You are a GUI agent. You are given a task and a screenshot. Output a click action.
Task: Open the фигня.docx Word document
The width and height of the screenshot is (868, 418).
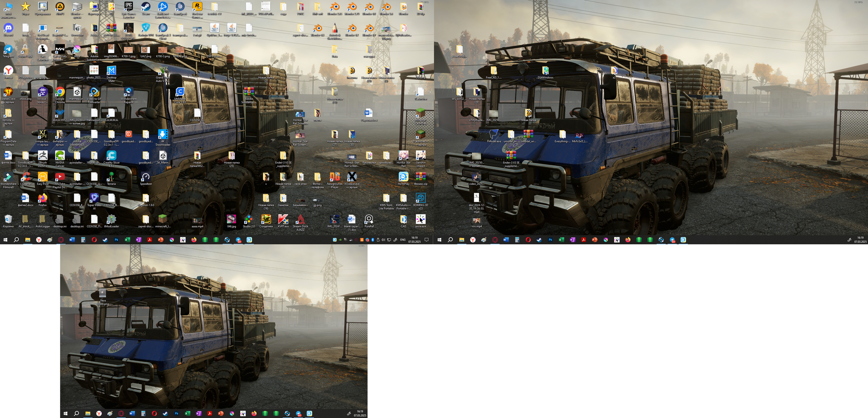coord(8,158)
